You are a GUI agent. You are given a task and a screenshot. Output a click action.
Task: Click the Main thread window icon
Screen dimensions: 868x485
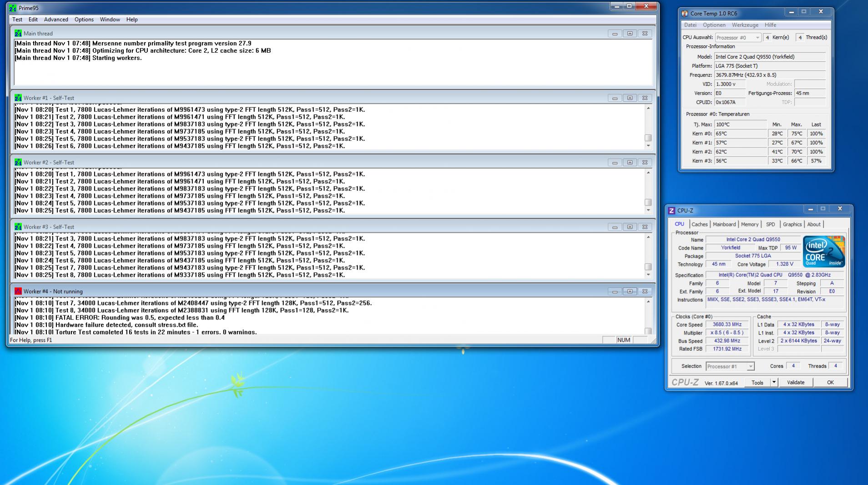pos(18,33)
